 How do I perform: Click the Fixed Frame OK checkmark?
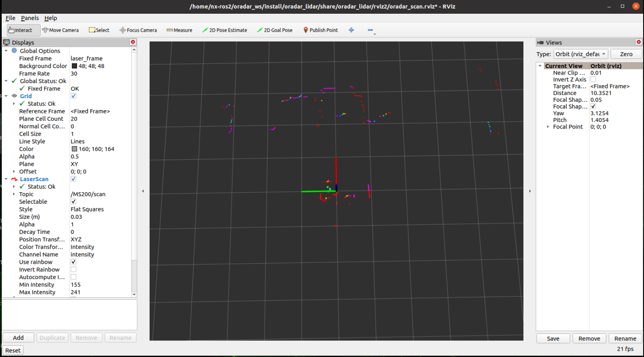(22, 89)
